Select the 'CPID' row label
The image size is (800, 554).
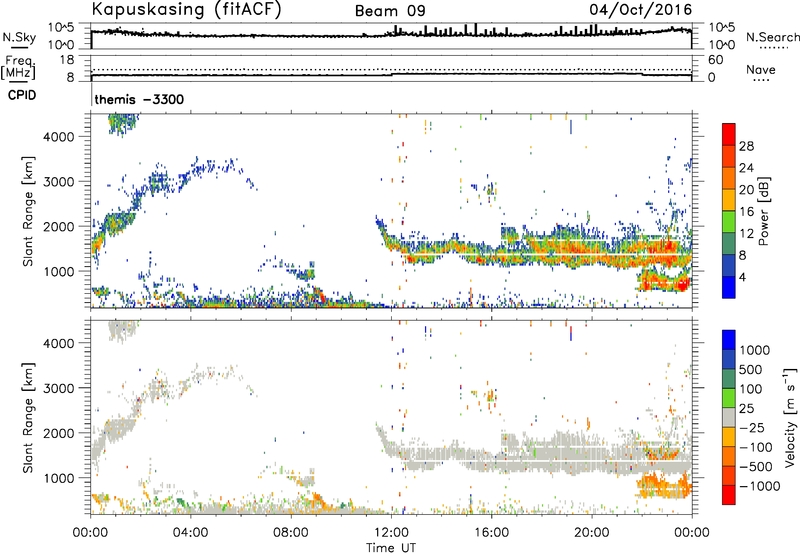pos(22,95)
